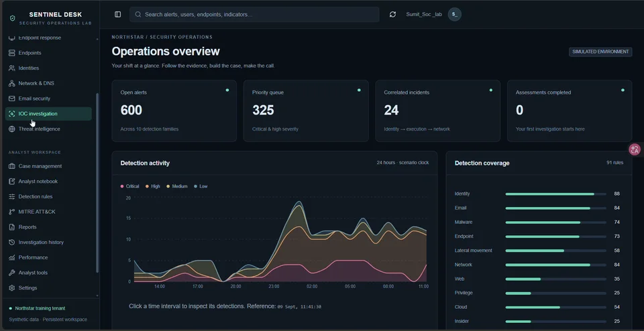Click the Northstar training tenant label
The height and width of the screenshot is (331, 644).
[x=40, y=308]
